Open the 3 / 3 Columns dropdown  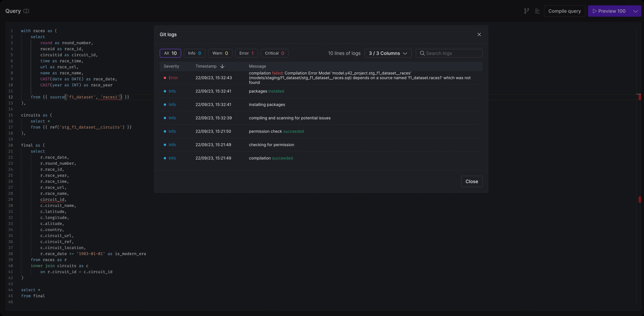point(388,53)
